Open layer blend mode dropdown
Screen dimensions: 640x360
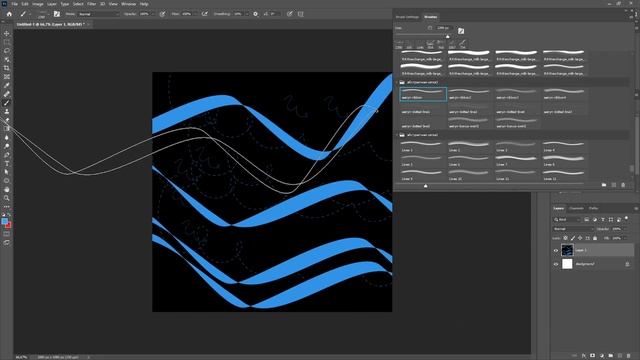tap(573, 229)
